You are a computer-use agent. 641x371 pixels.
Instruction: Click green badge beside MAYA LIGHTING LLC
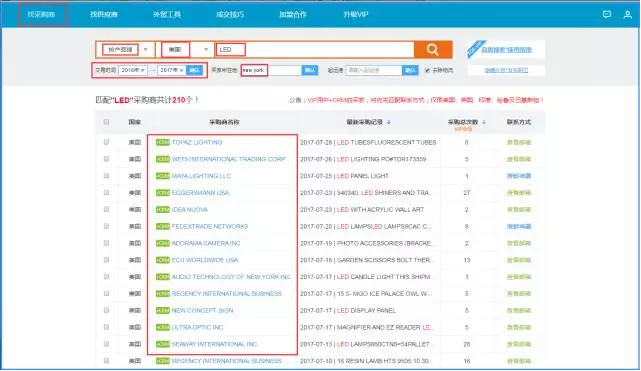coord(163,176)
